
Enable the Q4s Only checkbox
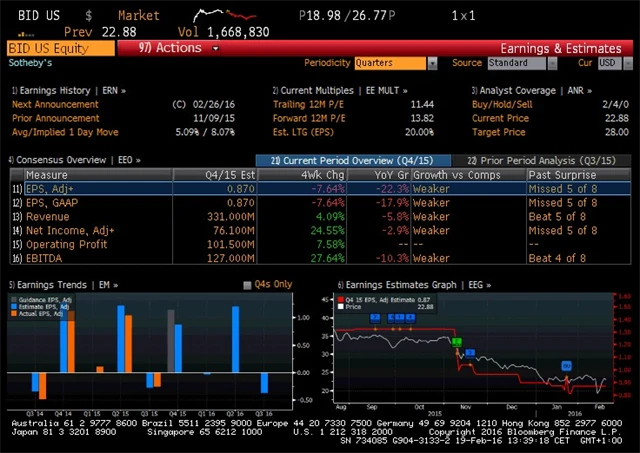[248, 285]
